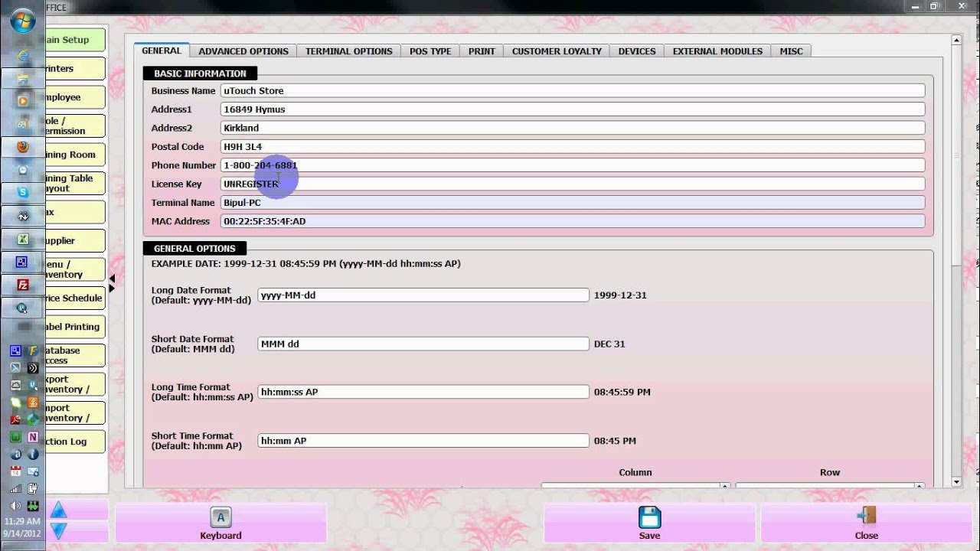Image resolution: width=980 pixels, height=551 pixels.
Task: Open Label Printing sidebar item
Action: [75, 327]
